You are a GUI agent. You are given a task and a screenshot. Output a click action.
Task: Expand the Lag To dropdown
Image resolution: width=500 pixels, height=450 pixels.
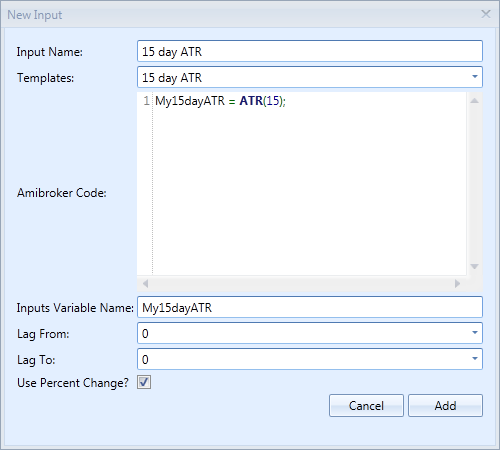(x=475, y=359)
